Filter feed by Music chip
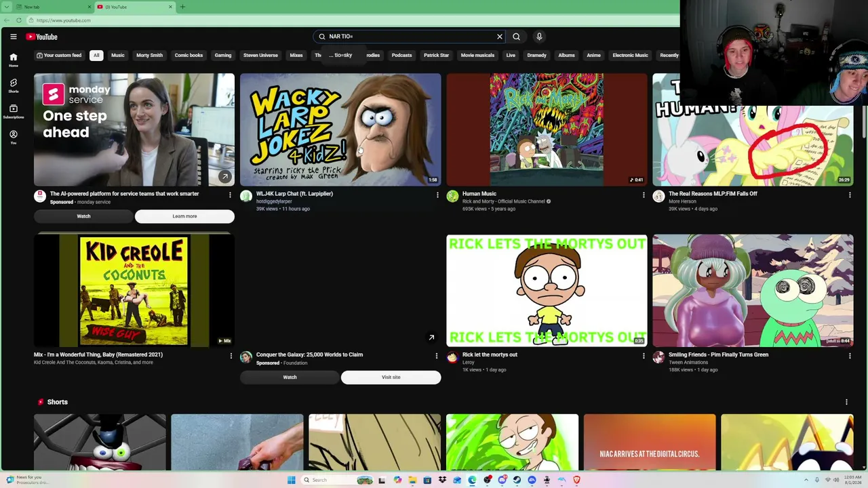 [x=118, y=56]
